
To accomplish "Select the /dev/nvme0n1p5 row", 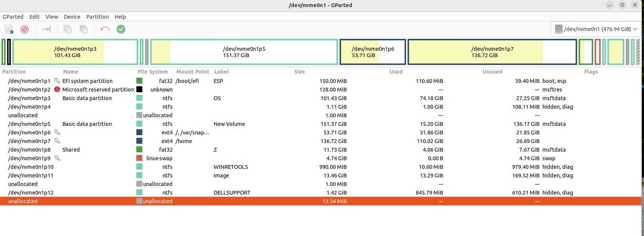I will (321, 124).
